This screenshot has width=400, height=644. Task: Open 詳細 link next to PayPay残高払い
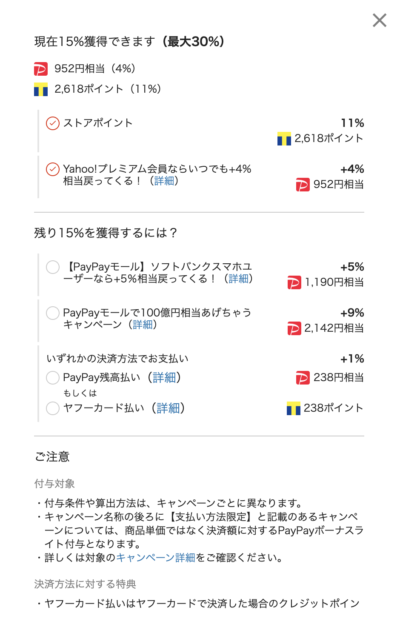[164, 377]
